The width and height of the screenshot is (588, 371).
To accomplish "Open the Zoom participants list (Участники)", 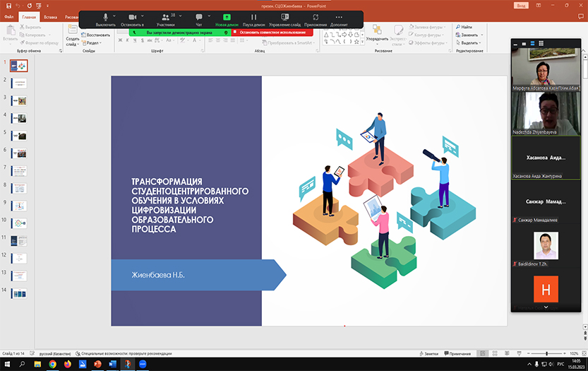I will tap(165, 18).
